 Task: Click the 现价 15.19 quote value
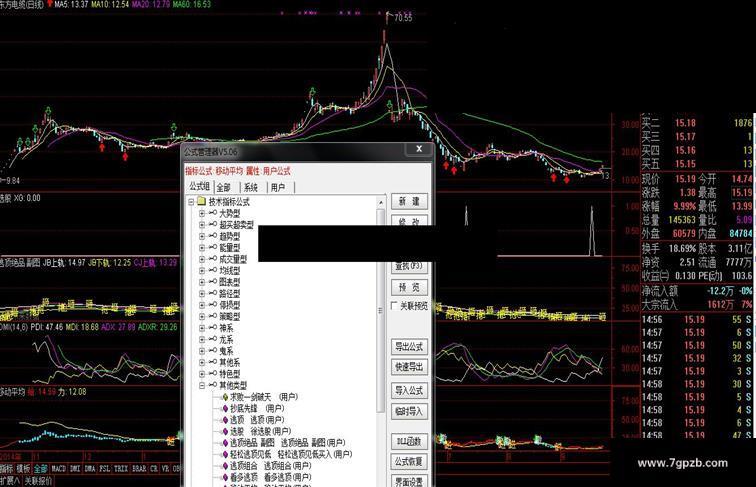point(685,179)
